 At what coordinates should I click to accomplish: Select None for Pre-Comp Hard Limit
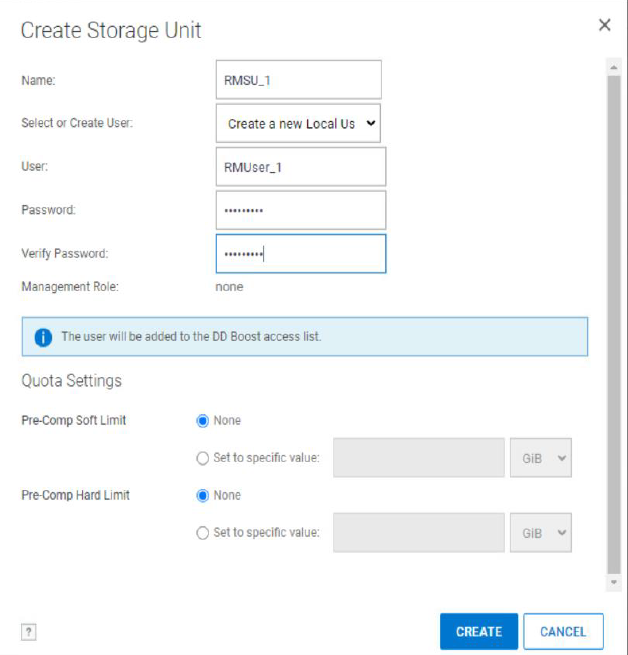click(203, 495)
